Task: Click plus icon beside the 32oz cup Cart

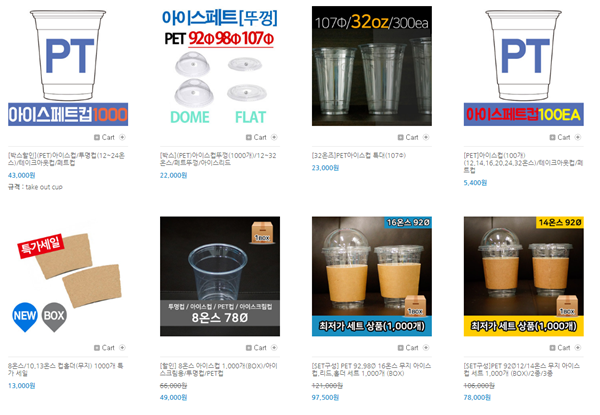Action: tap(426, 137)
